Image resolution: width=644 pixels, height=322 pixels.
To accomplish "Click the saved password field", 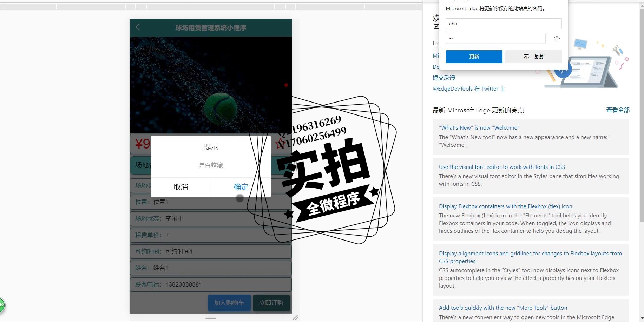I will tap(495, 38).
